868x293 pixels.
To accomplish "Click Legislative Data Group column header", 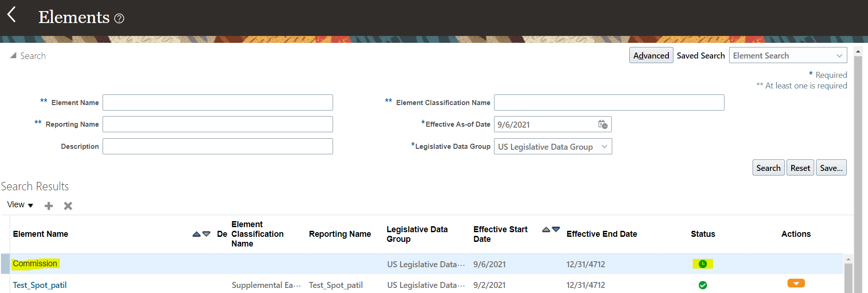I will pos(417,234).
